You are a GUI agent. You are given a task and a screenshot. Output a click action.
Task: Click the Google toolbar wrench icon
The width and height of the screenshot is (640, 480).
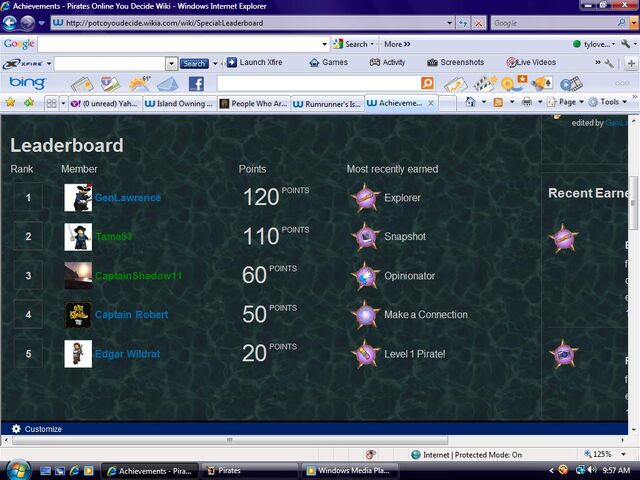(625, 43)
